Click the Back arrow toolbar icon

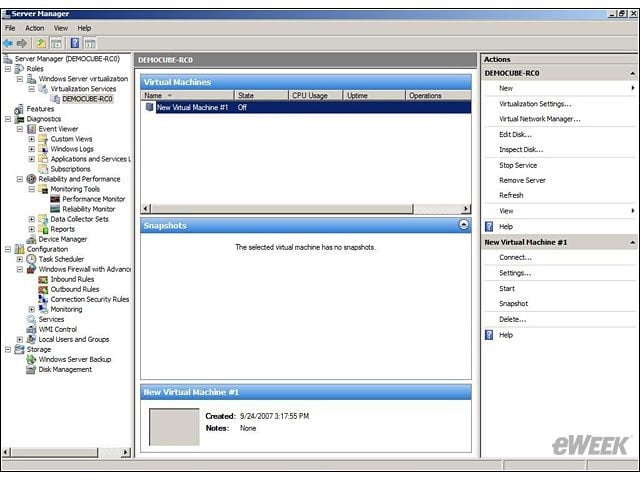tap(8, 43)
